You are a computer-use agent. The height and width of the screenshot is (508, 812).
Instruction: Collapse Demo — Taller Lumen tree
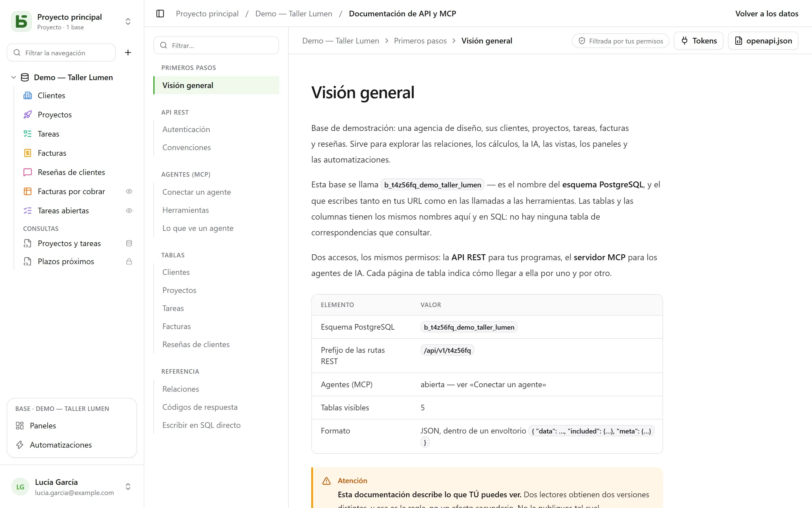(14, 77)
